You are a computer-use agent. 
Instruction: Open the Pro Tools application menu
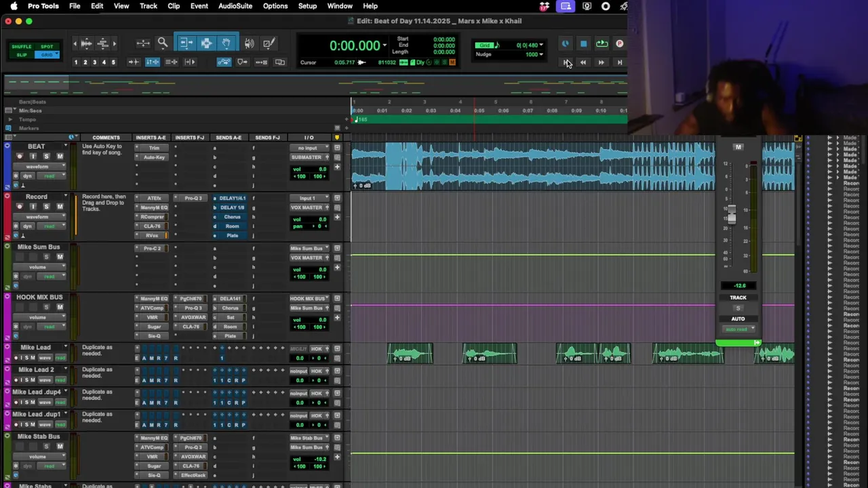(43, 6)
